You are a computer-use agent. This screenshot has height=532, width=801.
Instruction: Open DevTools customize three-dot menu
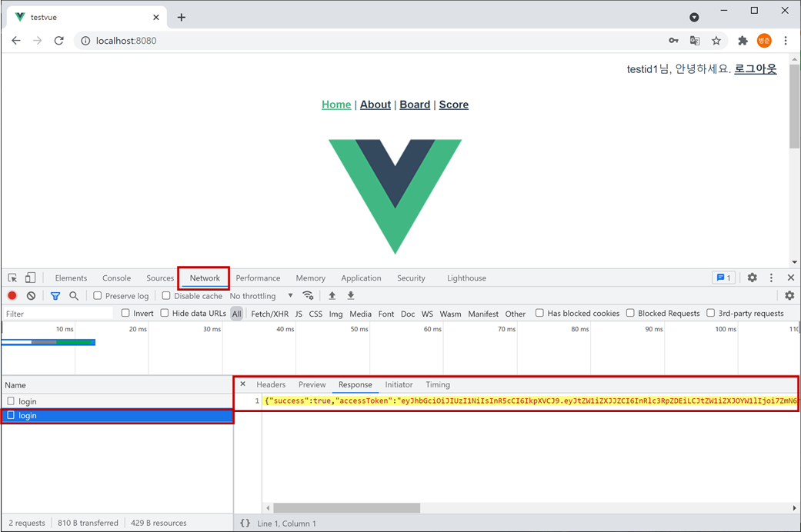771,278
